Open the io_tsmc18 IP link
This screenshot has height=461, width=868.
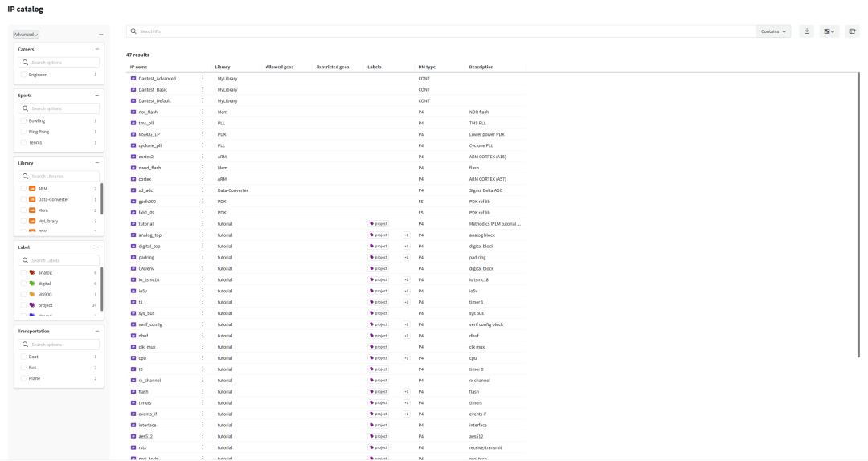(x=149, y=279)
